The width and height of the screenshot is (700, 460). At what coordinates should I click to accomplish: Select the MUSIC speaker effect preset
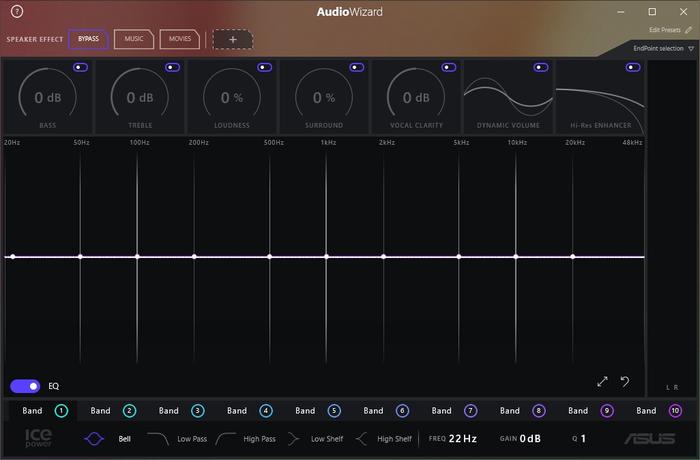coord(134,39)
